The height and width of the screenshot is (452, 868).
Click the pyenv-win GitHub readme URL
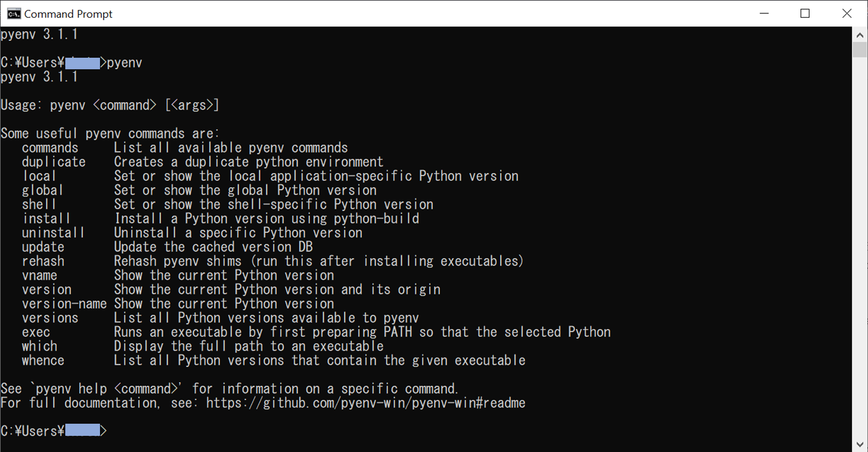pyautogui.click(x=365, y=403)
